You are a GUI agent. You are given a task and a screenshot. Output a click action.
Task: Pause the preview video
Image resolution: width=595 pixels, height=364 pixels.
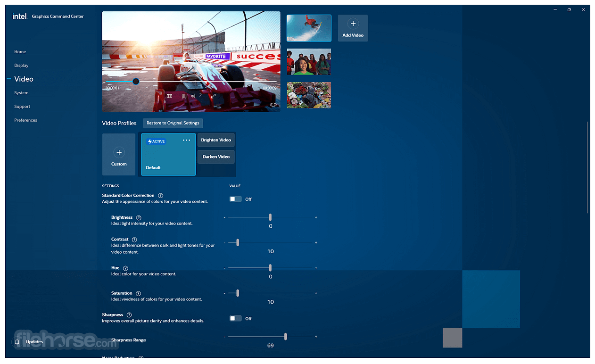pos(184,96)
